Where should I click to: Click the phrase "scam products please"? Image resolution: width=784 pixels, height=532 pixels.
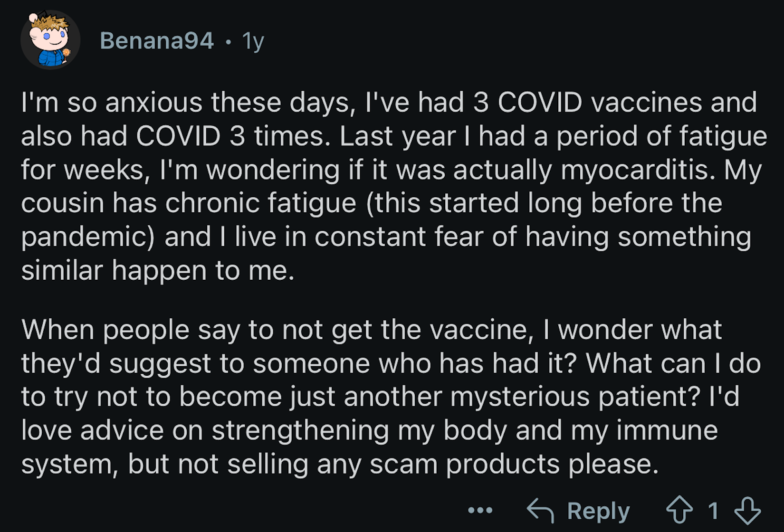coord(514,464)
